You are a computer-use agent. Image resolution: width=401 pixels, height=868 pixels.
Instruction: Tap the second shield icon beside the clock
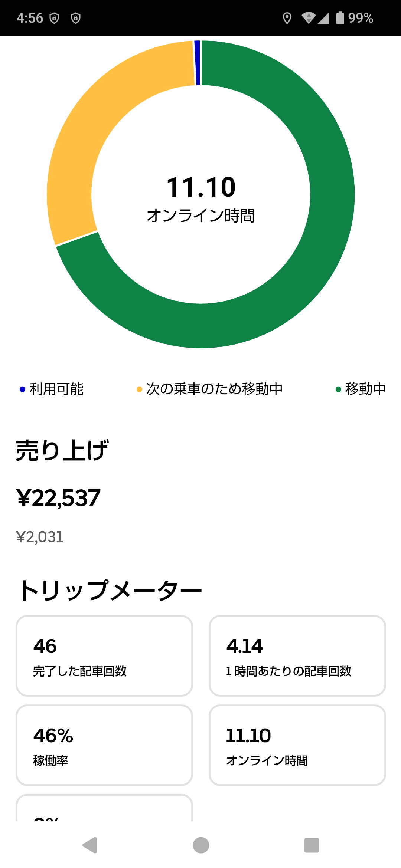tap(76, 18)
